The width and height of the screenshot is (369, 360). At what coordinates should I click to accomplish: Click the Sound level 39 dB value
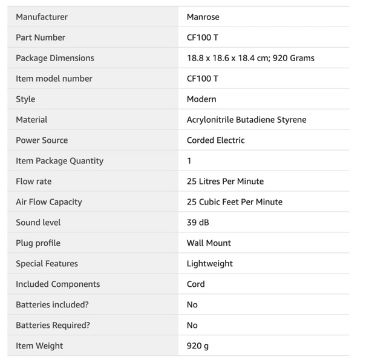point(198,223)
